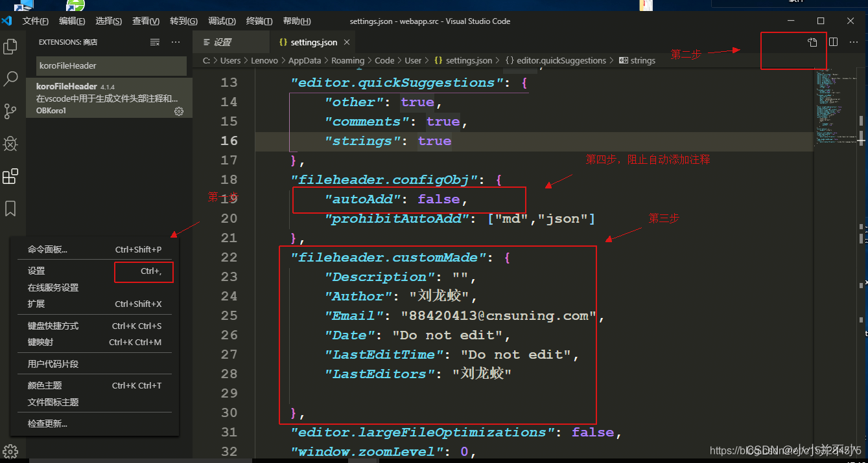The height and width of the screenshot is (463, 868).
Task: Open the Source Control view
Action: pyautogui.click(x=10, y=111)
